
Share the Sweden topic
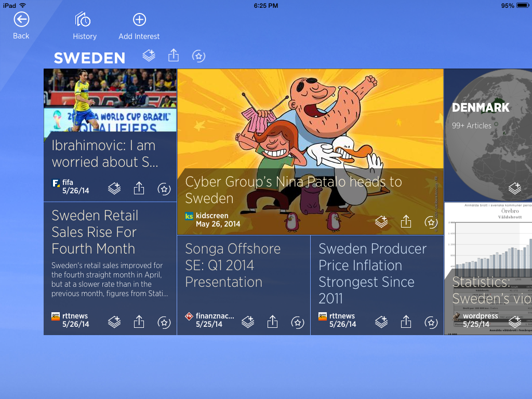coord(174,55)
